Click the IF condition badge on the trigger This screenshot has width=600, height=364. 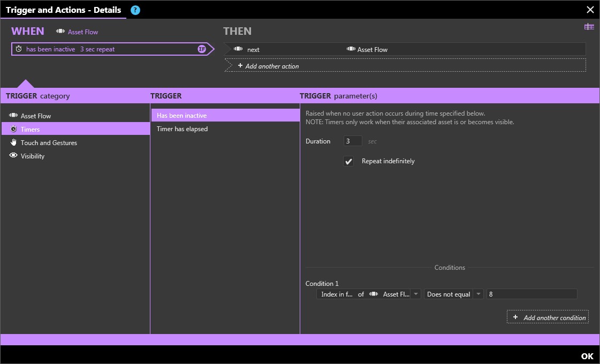tap(202, 49)
